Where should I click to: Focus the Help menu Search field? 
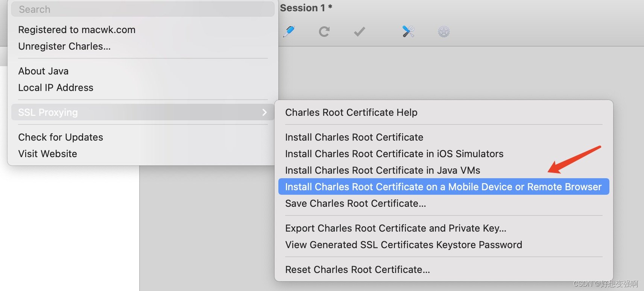tap(143, 9)
